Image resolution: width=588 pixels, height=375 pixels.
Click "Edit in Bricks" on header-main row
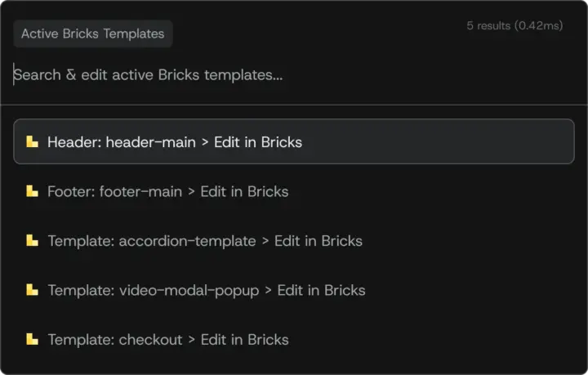click(x=258, y=142)
